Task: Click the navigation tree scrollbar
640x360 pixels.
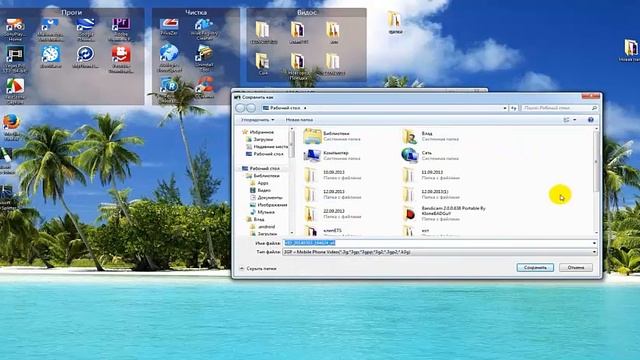Action: pyautogui.click(x=292, y=145)
